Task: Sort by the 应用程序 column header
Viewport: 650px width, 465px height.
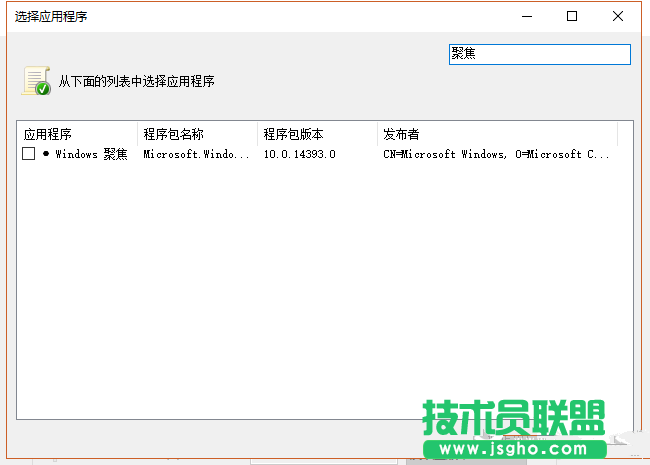Action: pyautogui.click(x=78, y=134)
